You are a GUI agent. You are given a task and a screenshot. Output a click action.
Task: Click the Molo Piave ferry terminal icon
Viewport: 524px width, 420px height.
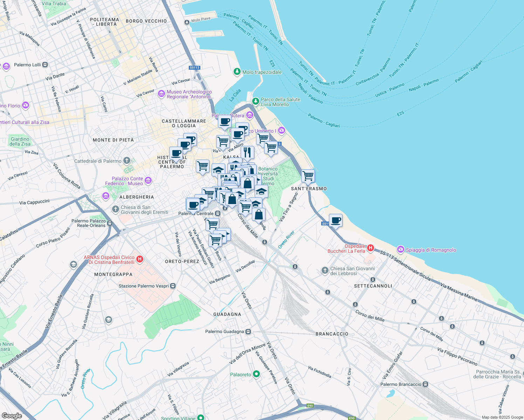[187, 22]
